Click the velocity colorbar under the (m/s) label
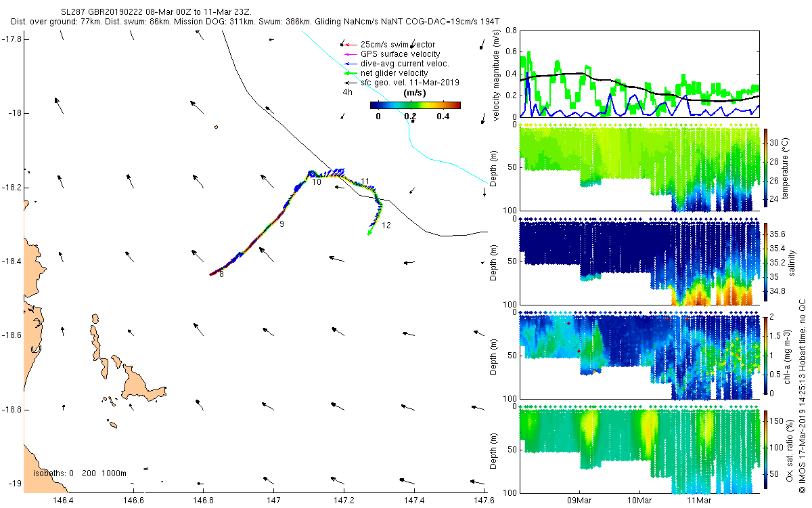 [x=415, y=105]
